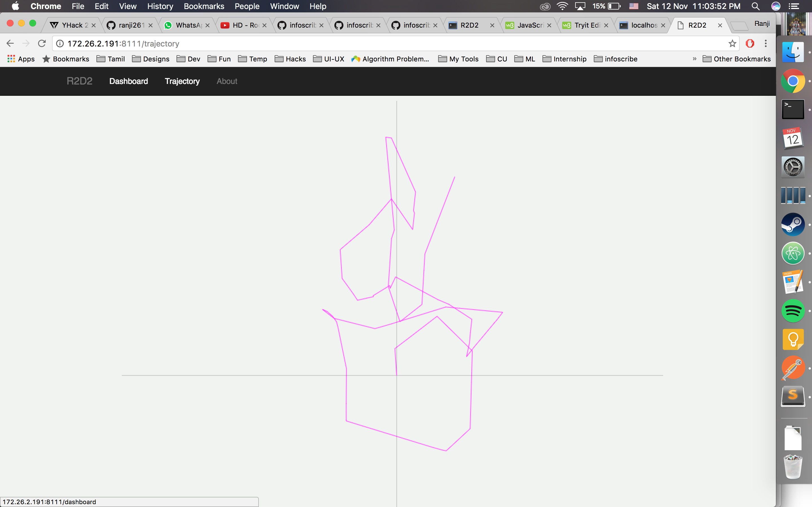
Task: Open the Spotify app in the dock
Action: click(x=793, y=311)
